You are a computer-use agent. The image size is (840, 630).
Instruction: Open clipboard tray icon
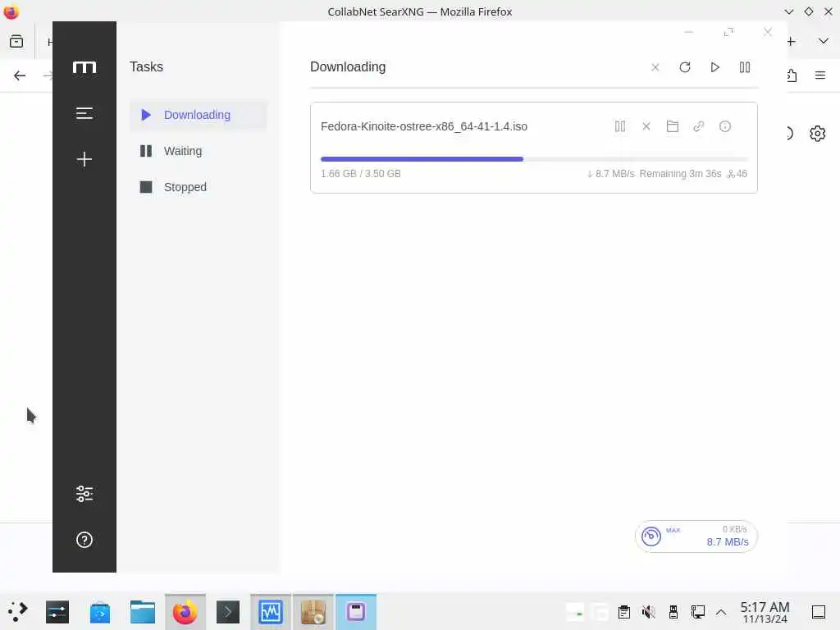click(623, 612)
